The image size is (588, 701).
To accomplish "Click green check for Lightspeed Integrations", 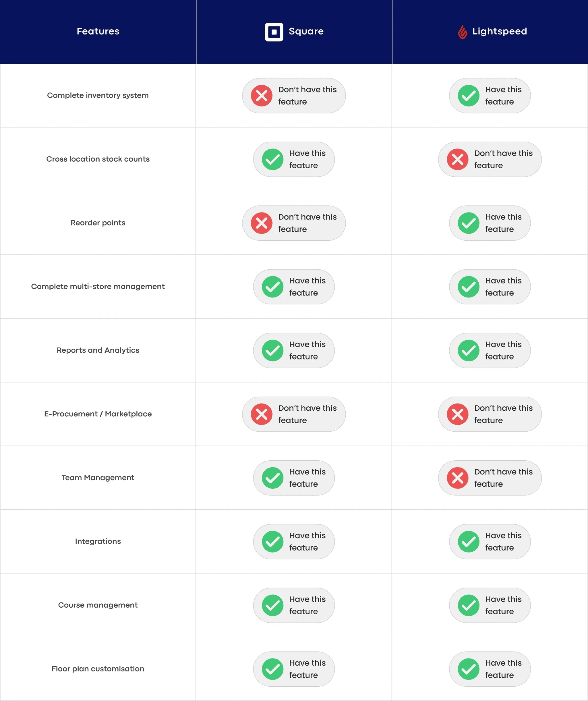I will click(x=469, y=541).
